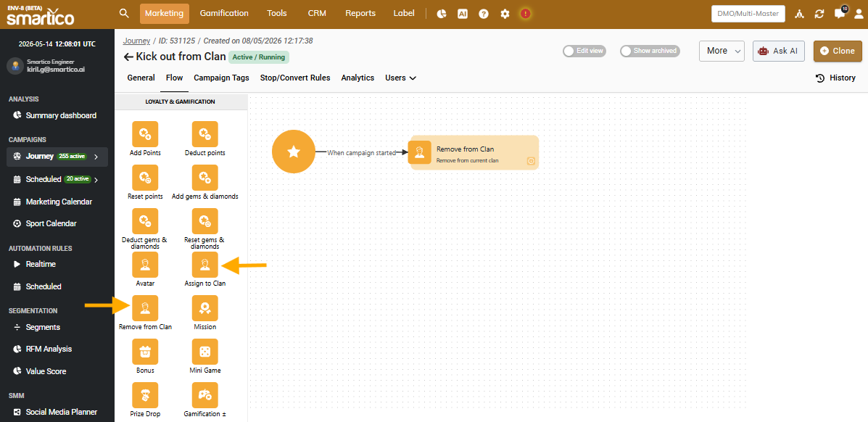Click the Ask AI button
This screenshot has height=422, width=868.
pos(778,51)
